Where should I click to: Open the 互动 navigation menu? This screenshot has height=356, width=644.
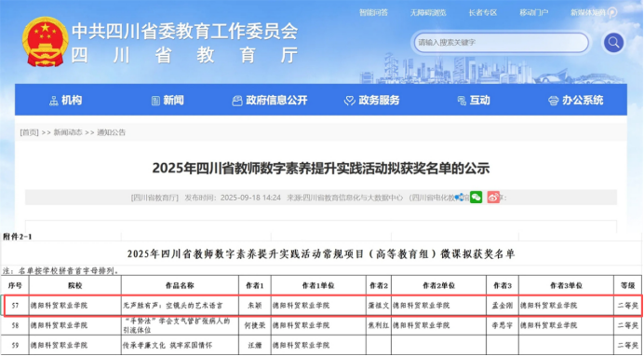474,101
